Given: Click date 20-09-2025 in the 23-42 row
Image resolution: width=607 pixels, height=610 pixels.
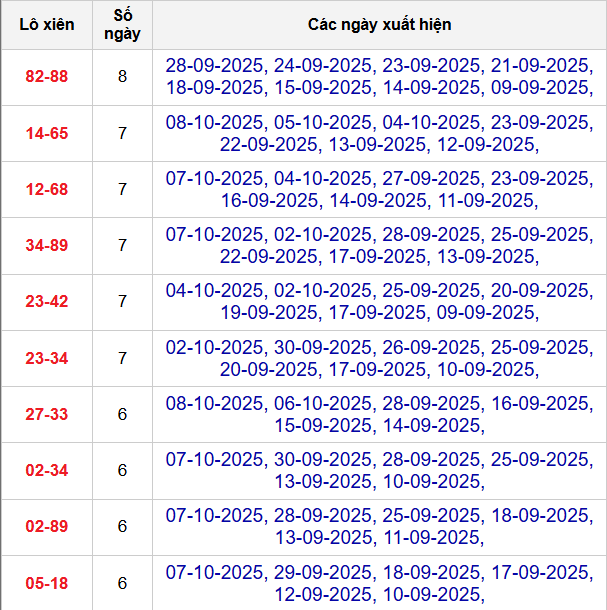Looking at the screenshot, I should (x=539, y=291).
